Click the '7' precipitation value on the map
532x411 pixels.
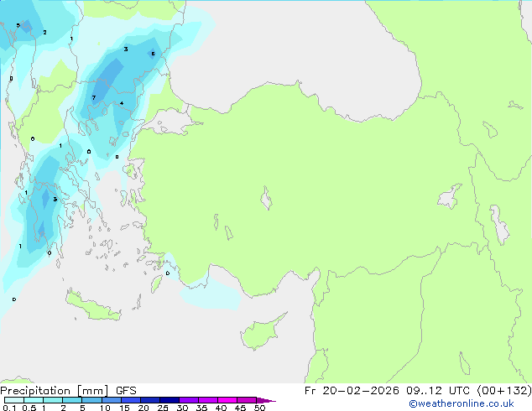(94, 97)
